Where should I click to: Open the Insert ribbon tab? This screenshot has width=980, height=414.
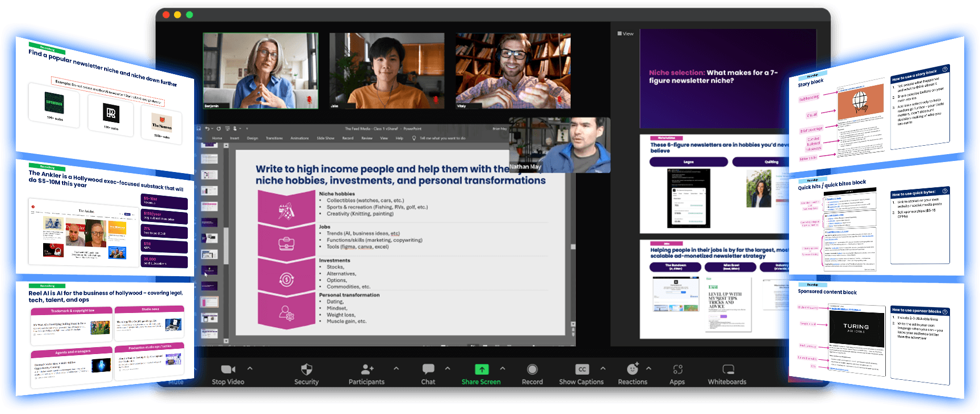(x=235, y=138)
